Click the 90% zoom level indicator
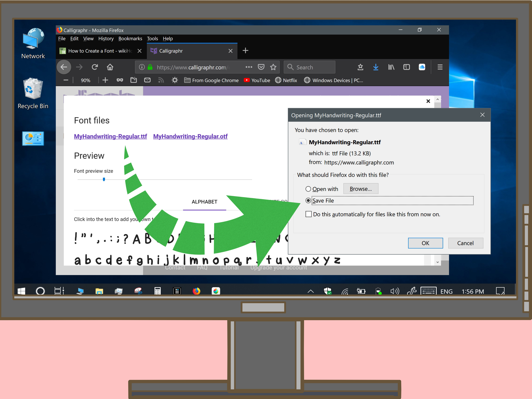Image resolution: width=532 pixels, height=399 pixels. tap(86, 80)
